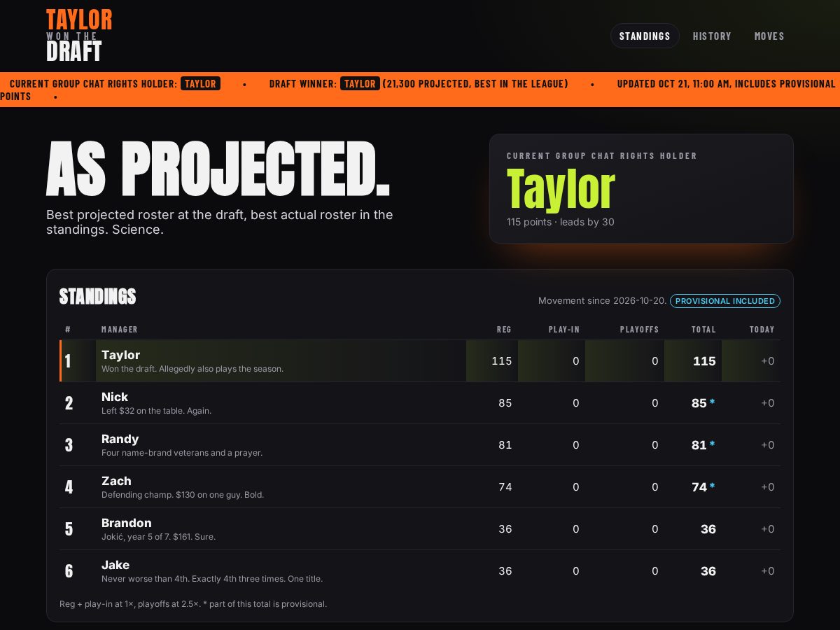Click the scoring footnote about playoffs at 2.5×
Viewport: 840px width, 630px height.
(x=193, y=603)
